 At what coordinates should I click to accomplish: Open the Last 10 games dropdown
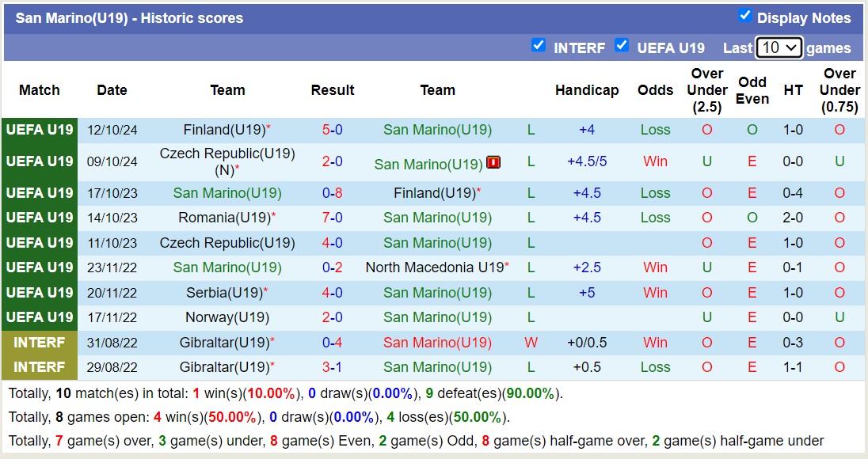(x=779, y=47)
